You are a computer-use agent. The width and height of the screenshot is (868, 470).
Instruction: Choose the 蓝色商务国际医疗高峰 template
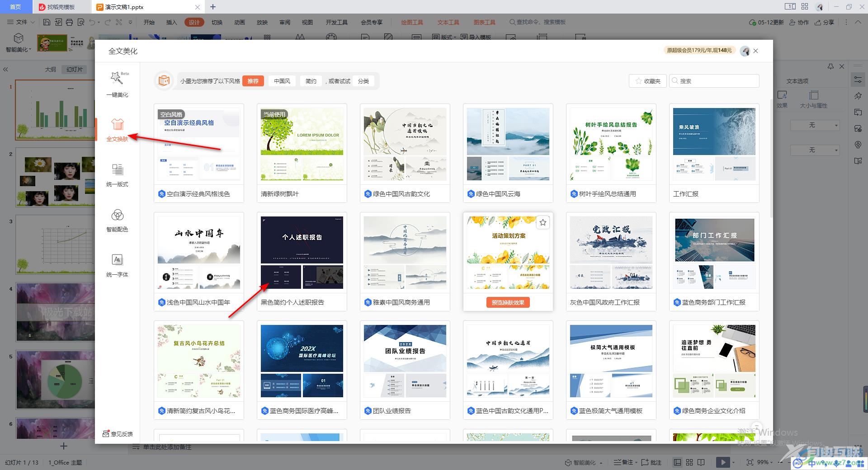coord(302,370)
